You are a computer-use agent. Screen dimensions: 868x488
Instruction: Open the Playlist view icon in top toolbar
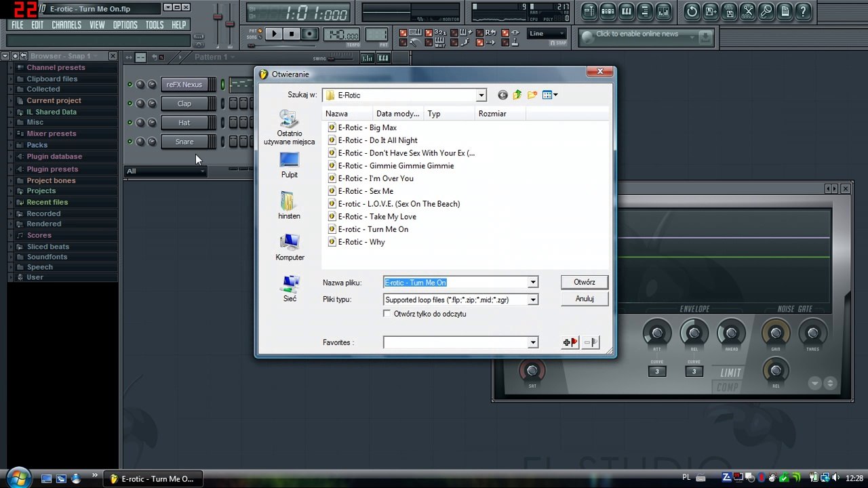(589, 11)
